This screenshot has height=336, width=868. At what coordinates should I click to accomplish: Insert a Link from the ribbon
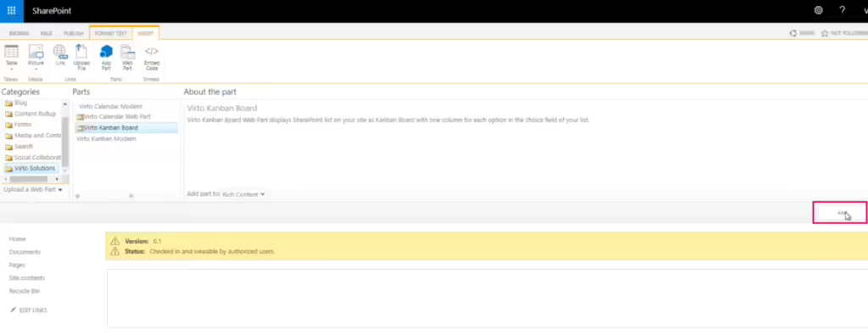tap(60, 55)
